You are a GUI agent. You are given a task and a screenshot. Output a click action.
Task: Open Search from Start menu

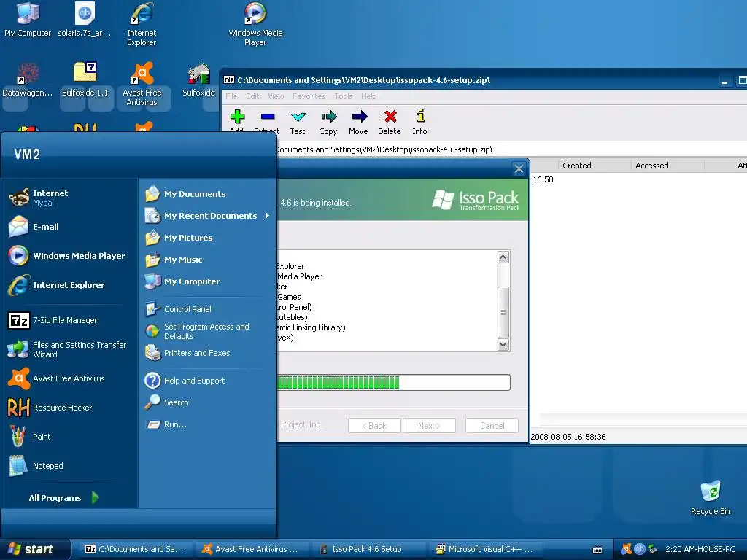[206, 402]
